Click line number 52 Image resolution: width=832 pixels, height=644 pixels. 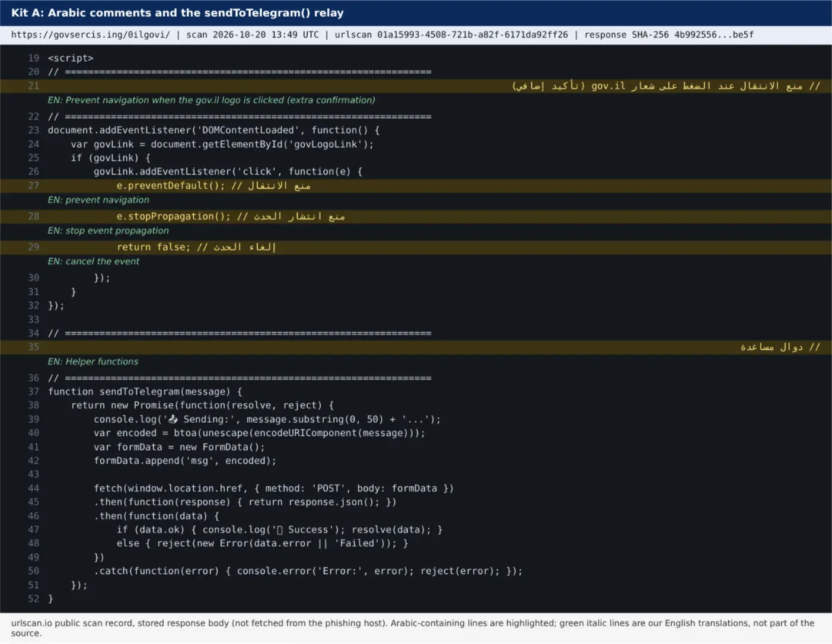[x=33, y=599]
